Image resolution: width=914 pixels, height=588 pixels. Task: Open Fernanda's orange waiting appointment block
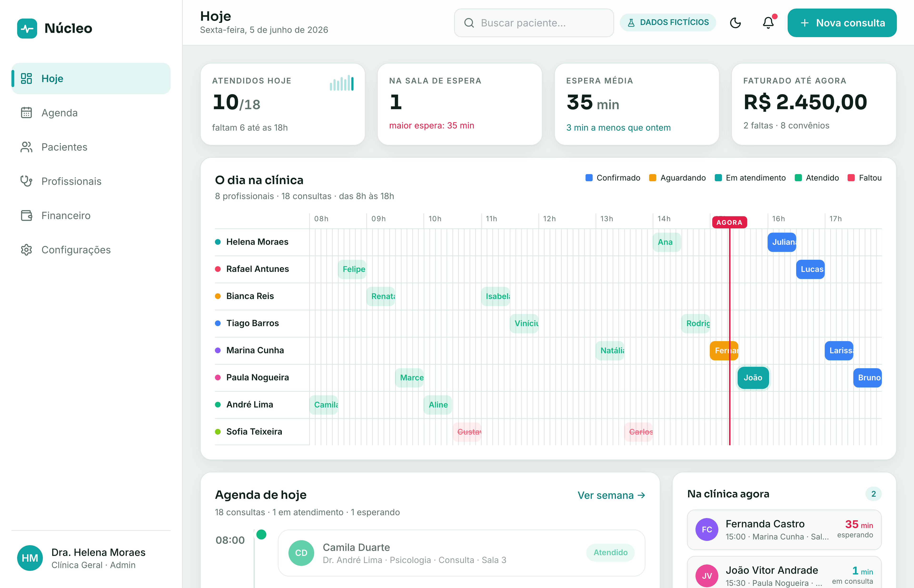click(724, 351)
